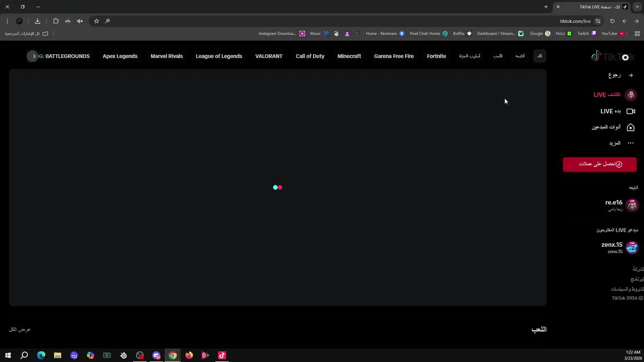Screen dimensions: 644x362
Task: Open the Dashboard / Stream bookmark
Action: (x=501, y=34)
